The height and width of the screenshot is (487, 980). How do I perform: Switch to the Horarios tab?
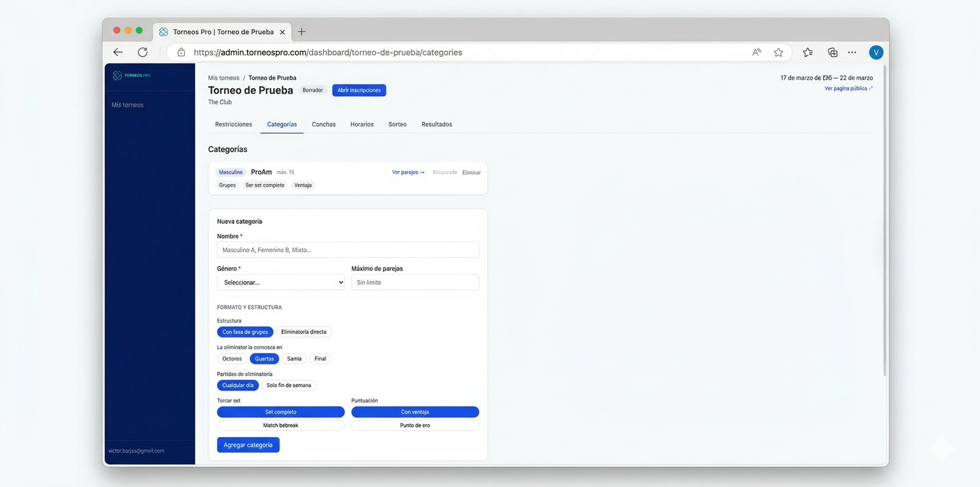pos(361,124)
